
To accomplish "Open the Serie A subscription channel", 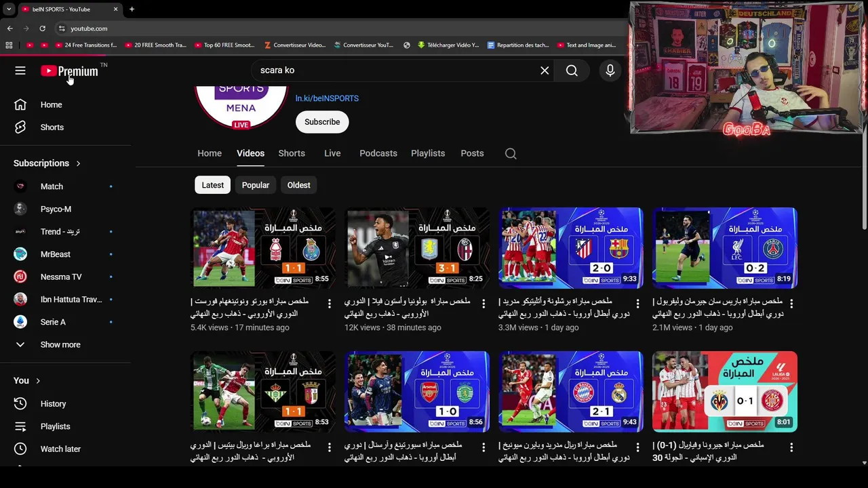I will tap(66, 322).
